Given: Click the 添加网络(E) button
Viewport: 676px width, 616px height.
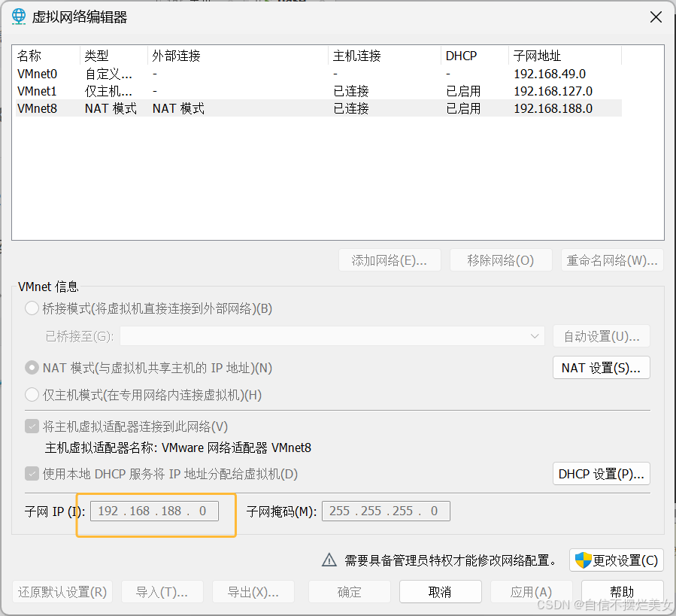Looking at the screenshot, I should click(x=390, y=260).
